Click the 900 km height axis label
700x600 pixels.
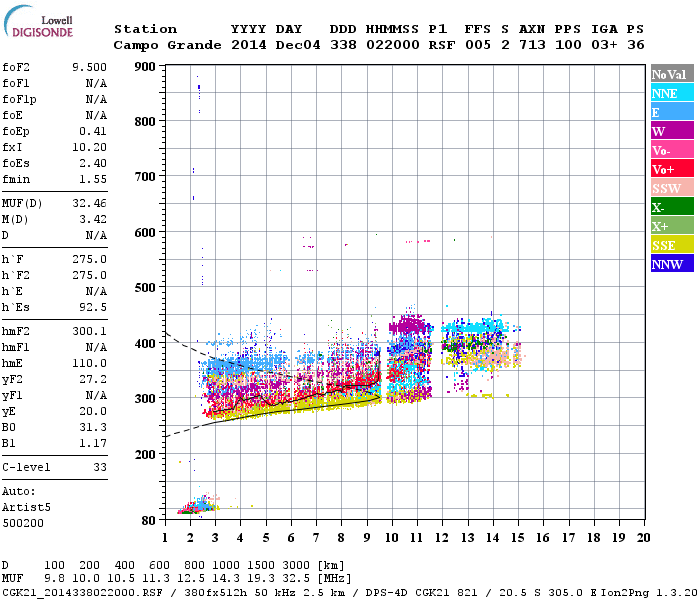click(x=145, y=67)
